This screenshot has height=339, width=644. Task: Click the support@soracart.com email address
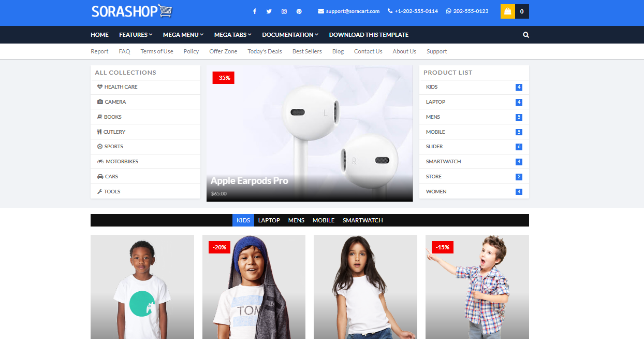353,11
